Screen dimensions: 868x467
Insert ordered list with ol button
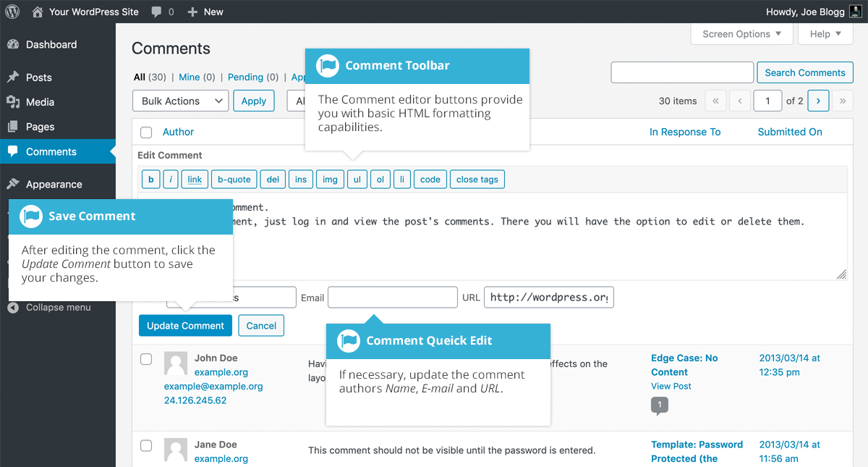click(x=380, y=180)
